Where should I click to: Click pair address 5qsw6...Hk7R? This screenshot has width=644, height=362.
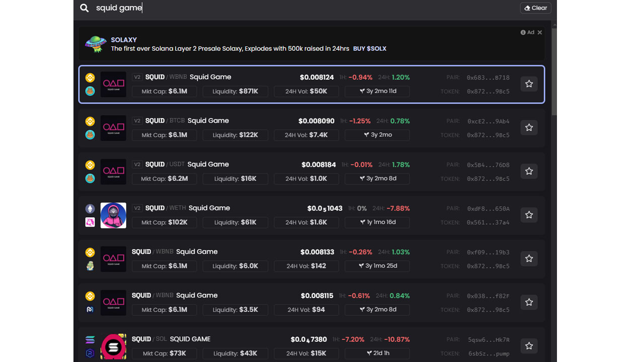[489, 340]
